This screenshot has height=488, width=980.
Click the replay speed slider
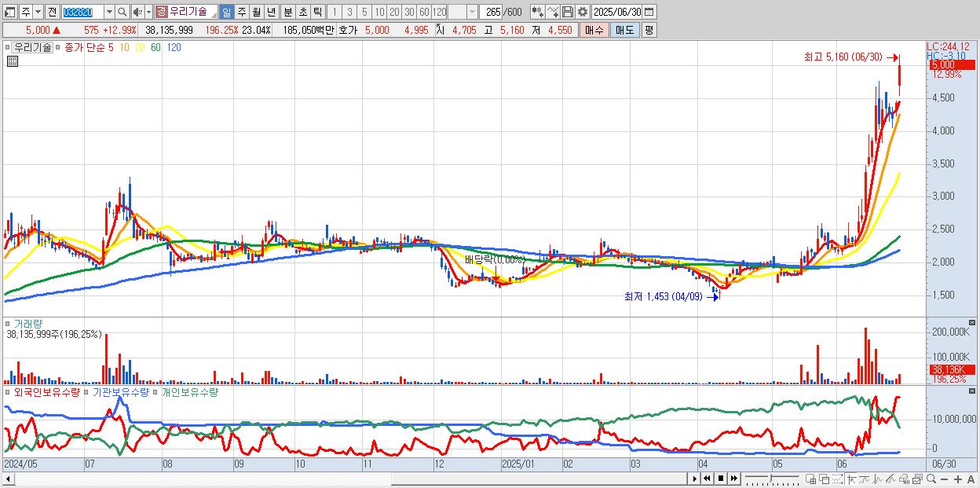pos(772,479)
